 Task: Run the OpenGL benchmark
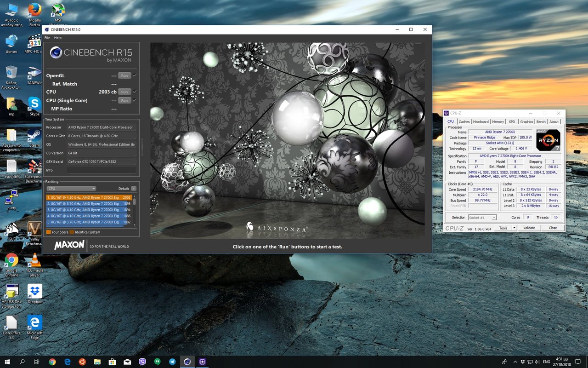point(124,75)
